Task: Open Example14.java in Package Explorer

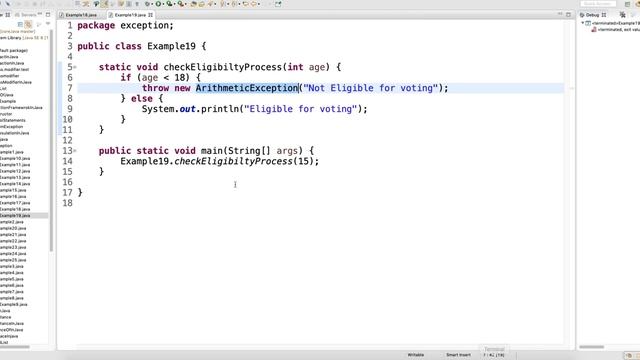Action: click(x=15, y=184)
